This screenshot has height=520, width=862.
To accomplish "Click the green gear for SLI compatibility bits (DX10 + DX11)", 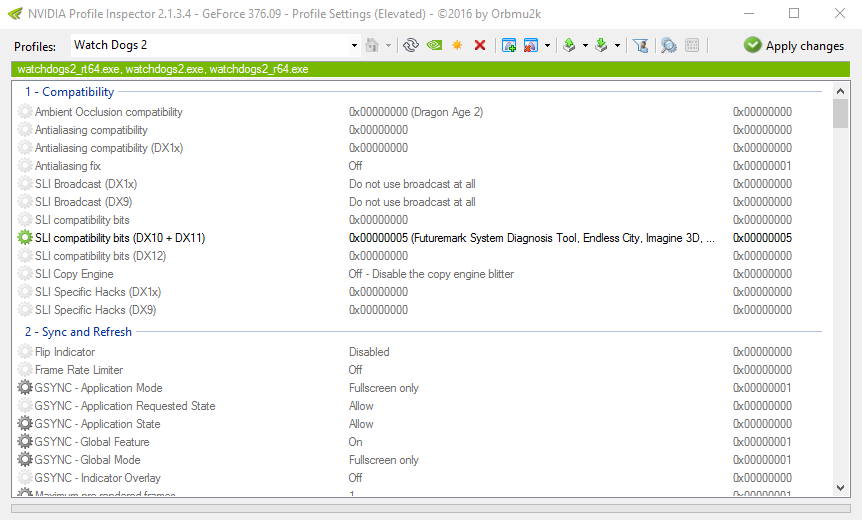I will [x=25, y=237].
